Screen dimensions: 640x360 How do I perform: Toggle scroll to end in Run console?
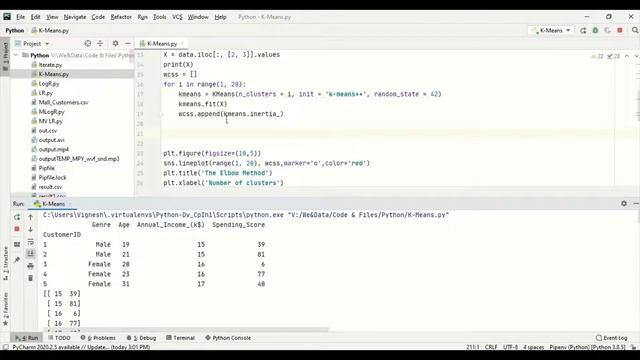tap(31, 254)
